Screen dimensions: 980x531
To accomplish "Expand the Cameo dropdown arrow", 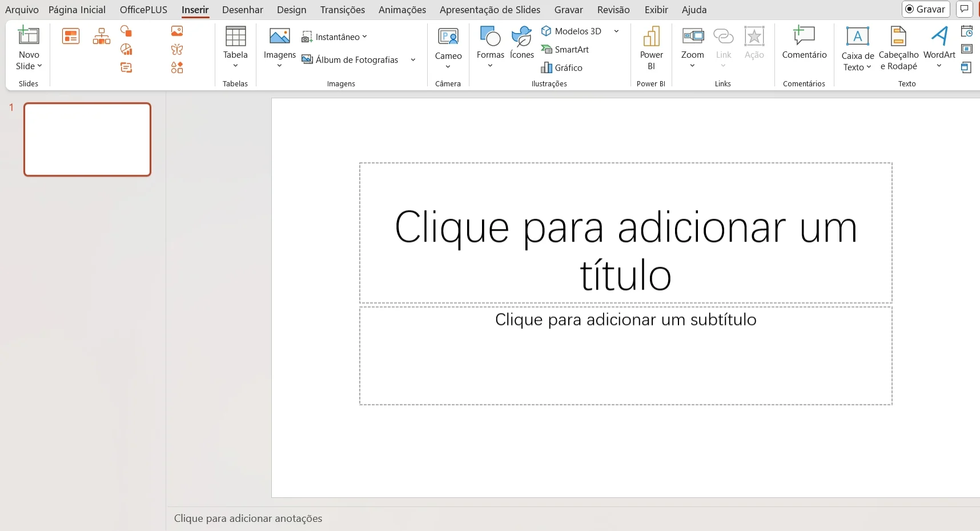I will pos(448,66).
